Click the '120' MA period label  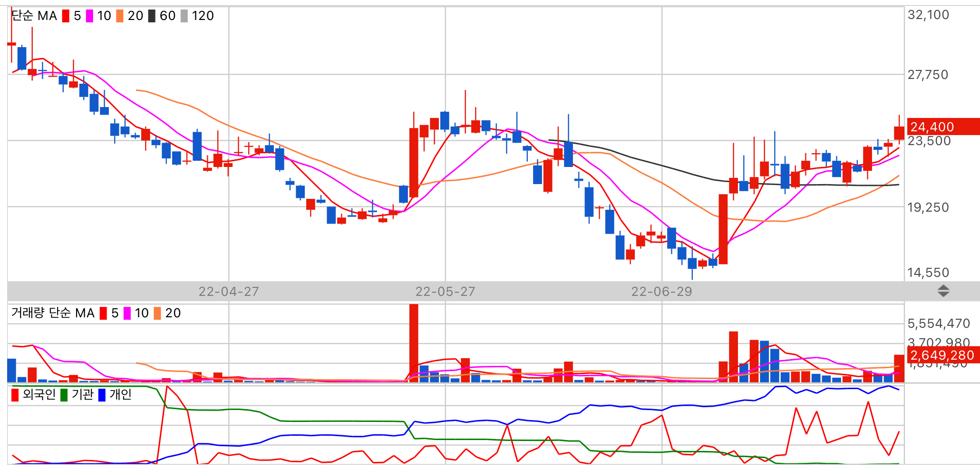point(203,16)
